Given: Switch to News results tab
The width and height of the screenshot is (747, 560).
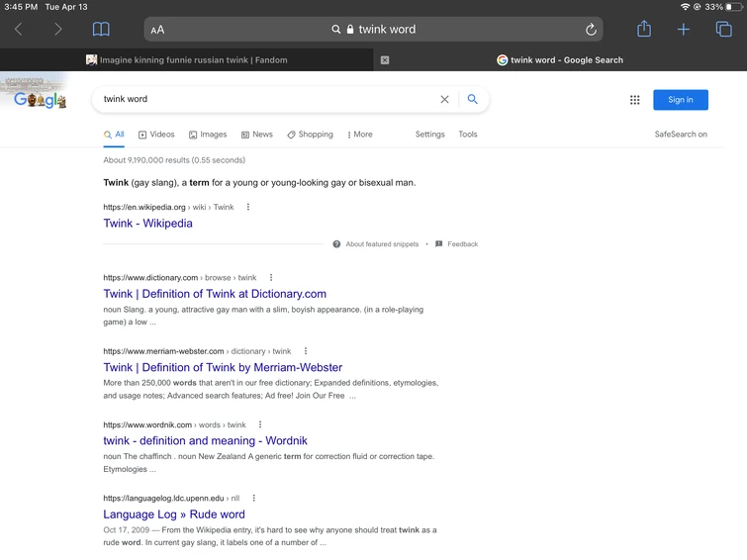Looking at the screenshot, I should pos(257,135).
